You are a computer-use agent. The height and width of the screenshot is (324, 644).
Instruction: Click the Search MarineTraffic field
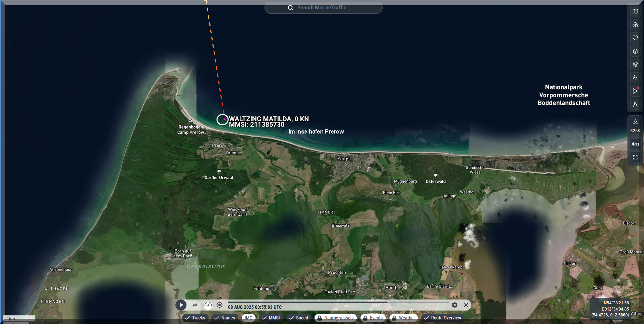(323, 8)
